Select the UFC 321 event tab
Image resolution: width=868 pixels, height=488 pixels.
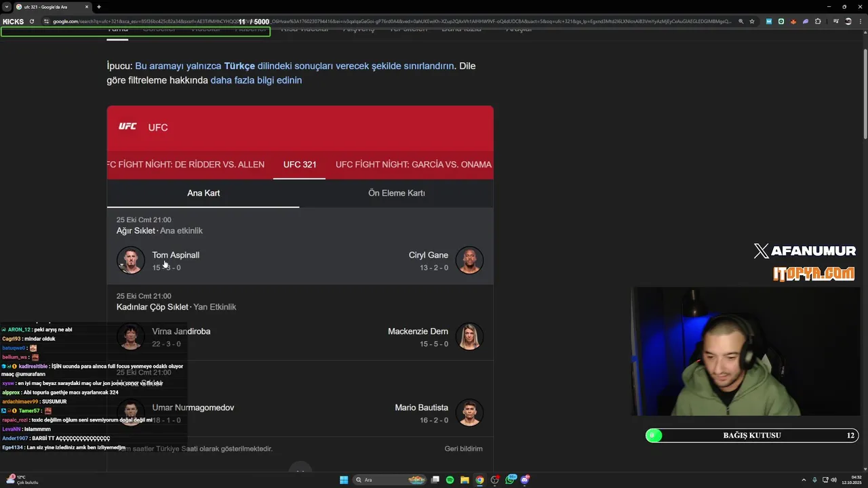click(x=300, y=165)
